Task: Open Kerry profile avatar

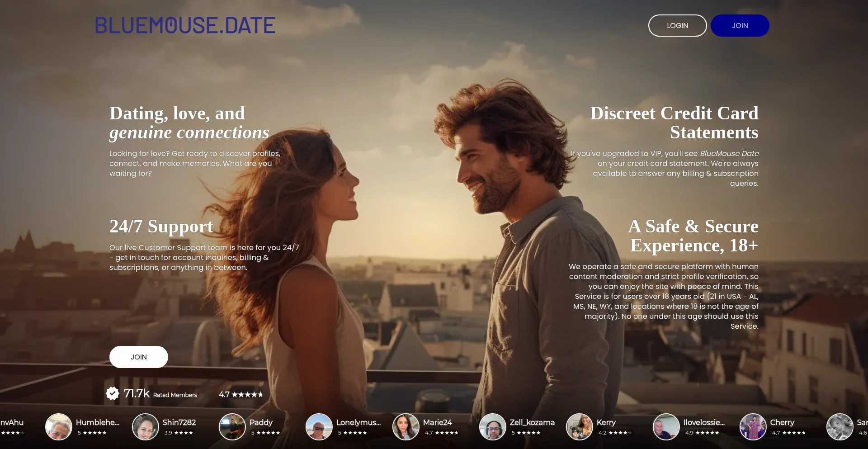Action: pos(580,427)
